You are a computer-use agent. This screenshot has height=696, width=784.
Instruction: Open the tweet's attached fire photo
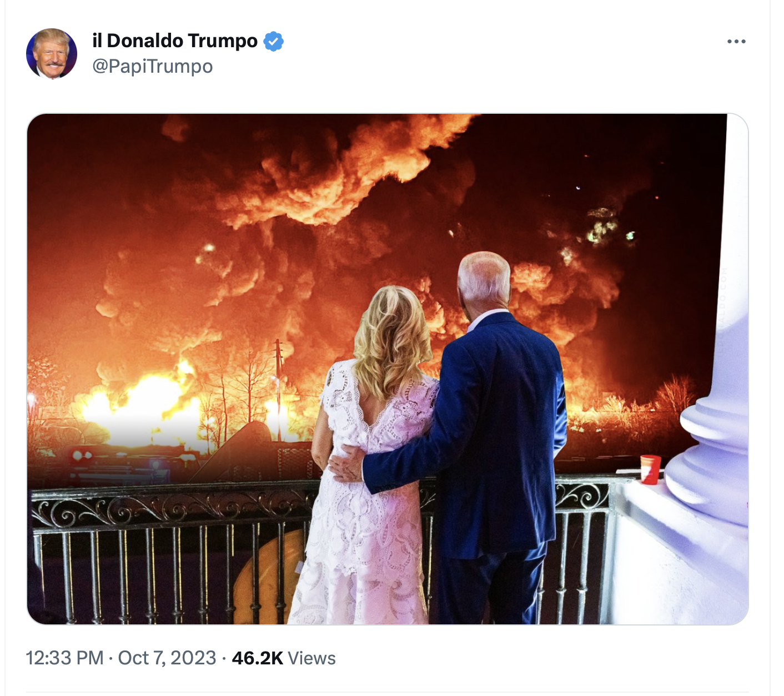coord(388,369)
